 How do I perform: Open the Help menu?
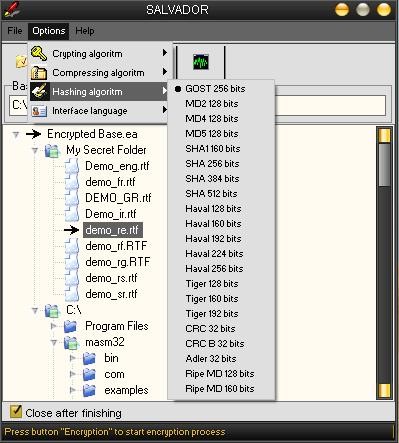[85, 31]
